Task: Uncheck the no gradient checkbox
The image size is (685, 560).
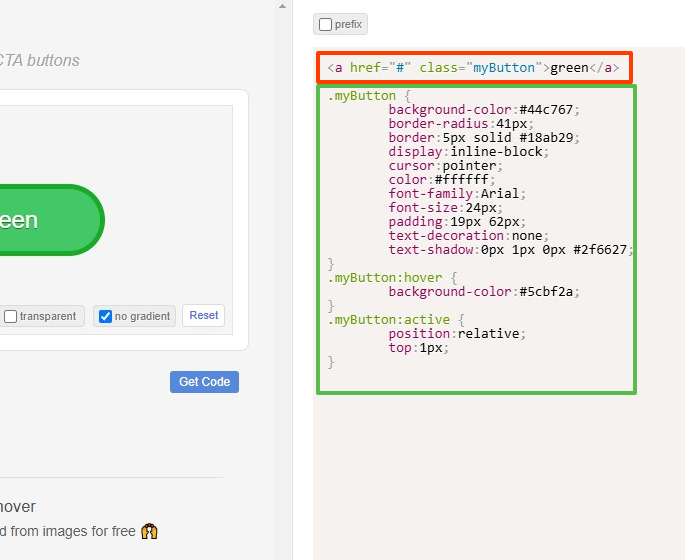Action: (x=105, y=316)
